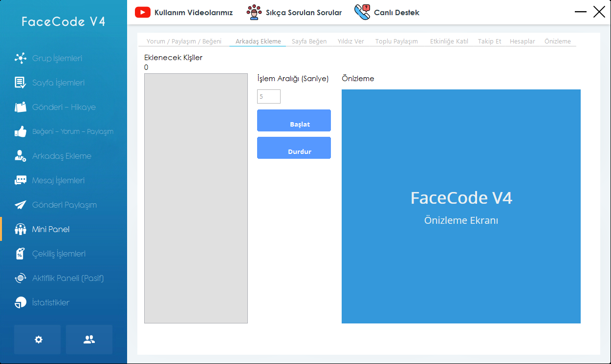
Task: Click the İstatistikler chart icon
Action: (x=21, y=302)
